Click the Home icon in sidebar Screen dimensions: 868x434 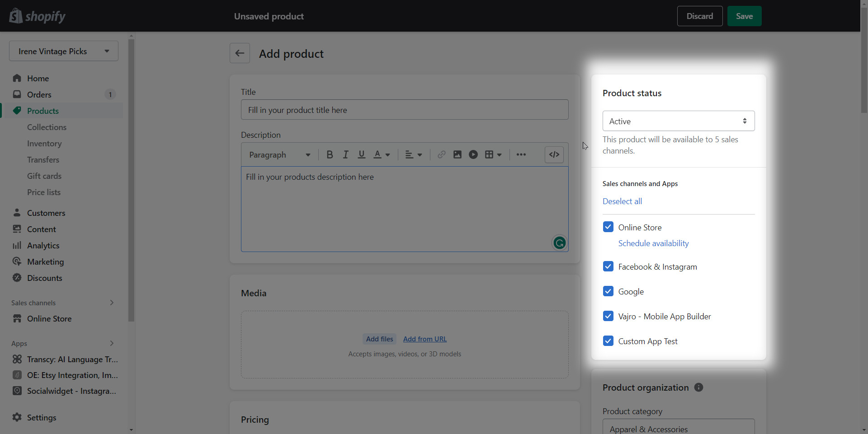pyautogui.click(x=17, y=78)
